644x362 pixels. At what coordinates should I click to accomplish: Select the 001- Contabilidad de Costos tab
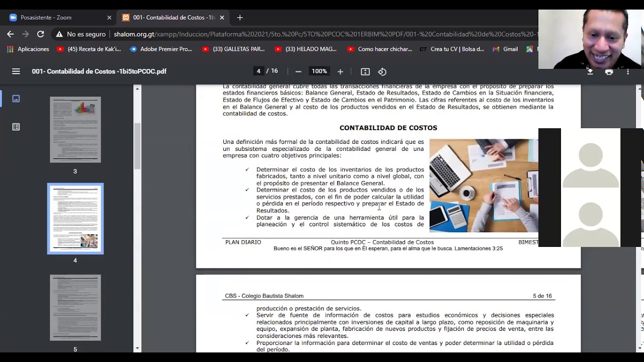coord(173,18)
